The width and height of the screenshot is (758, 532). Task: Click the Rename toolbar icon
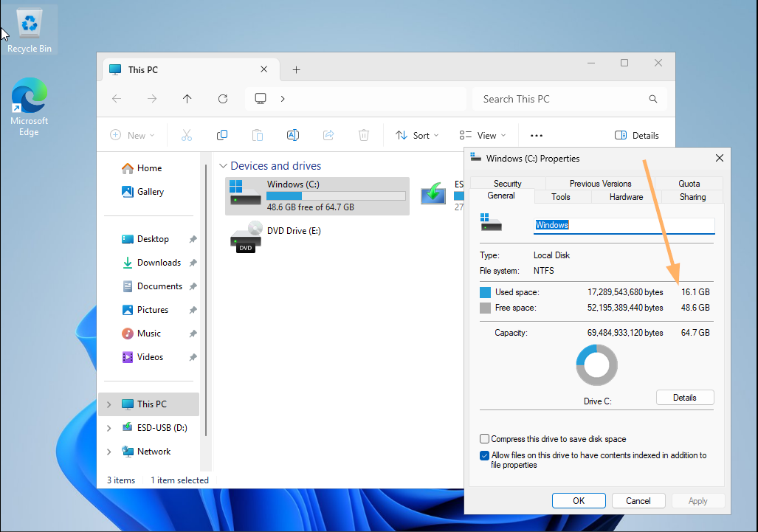click(x=293, y=135)
